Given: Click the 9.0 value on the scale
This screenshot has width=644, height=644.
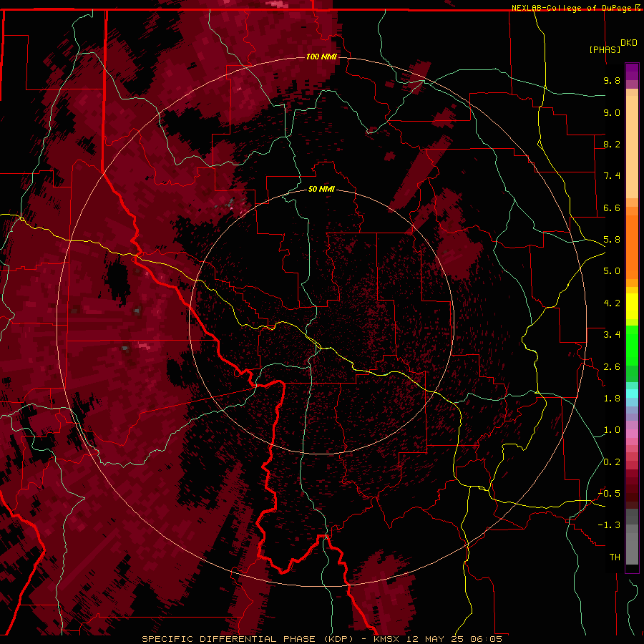Looking at the screenshot, I should pyautogui.click(x=612, y=112).
